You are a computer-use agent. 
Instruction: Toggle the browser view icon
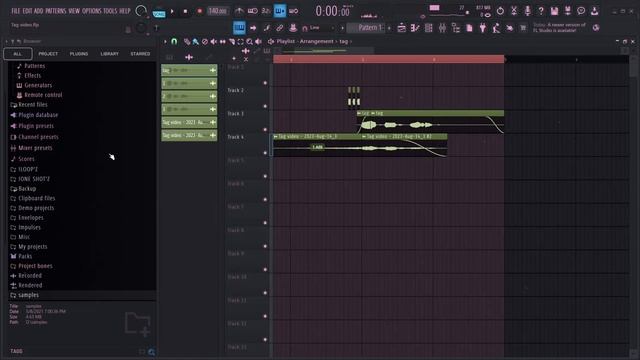[x=456, y=28]
